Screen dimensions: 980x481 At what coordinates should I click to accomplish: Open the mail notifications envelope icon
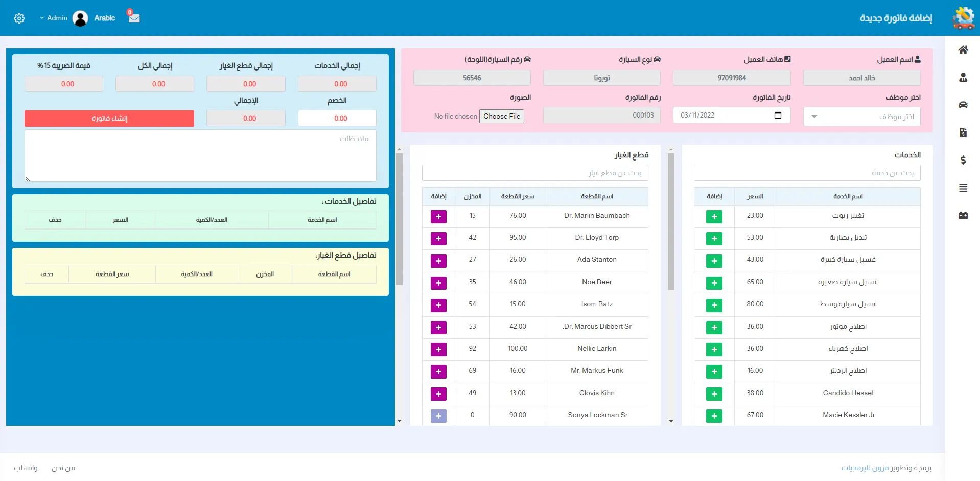click(134, 18)
